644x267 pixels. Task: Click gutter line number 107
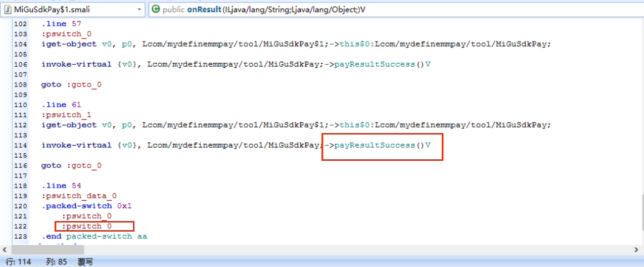click(x=21, y=74)
